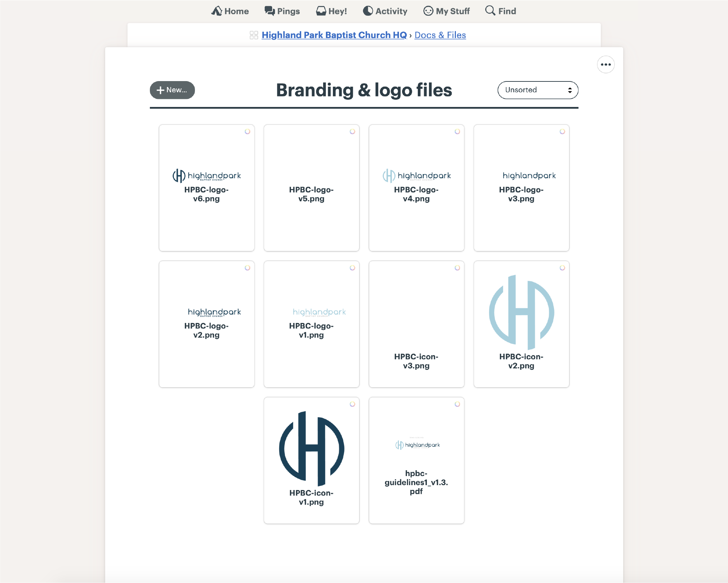Viewport: 728px width, 583px height.
Task: Open the Pings menu
Action: click(x=282, y=11)
